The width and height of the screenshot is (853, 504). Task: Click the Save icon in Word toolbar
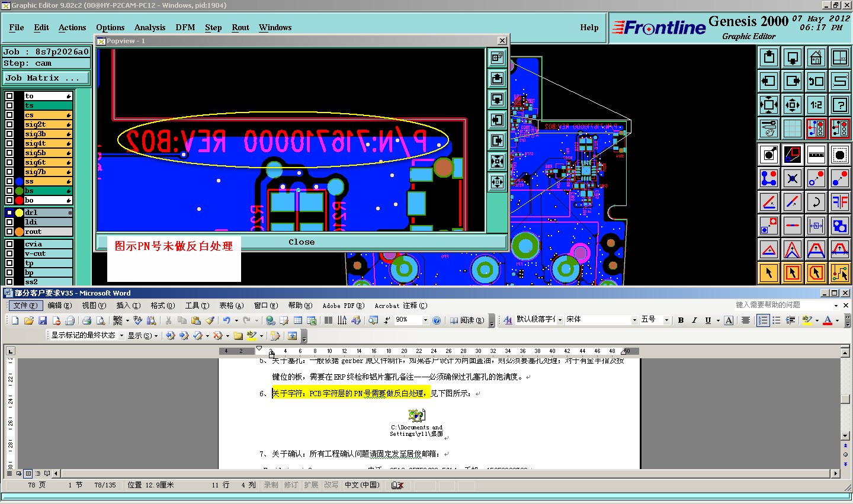point(42,320)
